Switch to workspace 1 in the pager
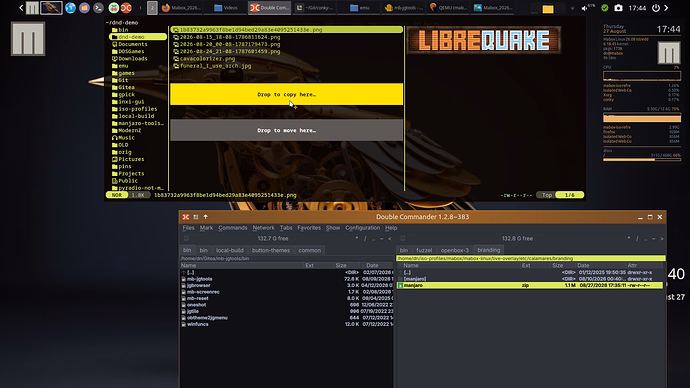The width and height of the screenshot is (690, 388). click(x=140, y=8)
